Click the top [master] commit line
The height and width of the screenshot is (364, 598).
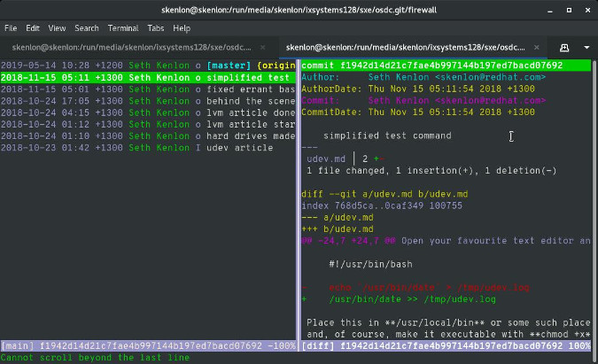click(x=146, y=66)
